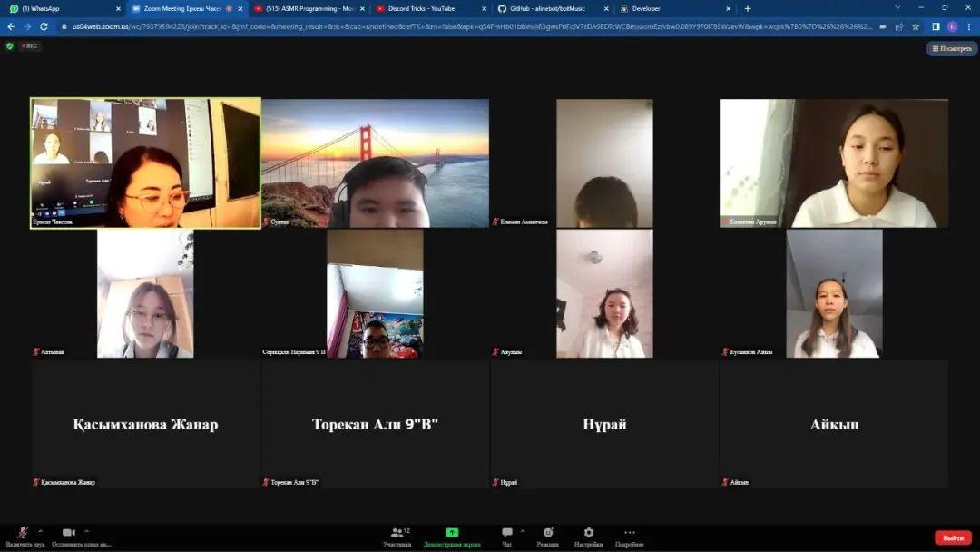Reload the page using browser refresh icon

[44, 26]
